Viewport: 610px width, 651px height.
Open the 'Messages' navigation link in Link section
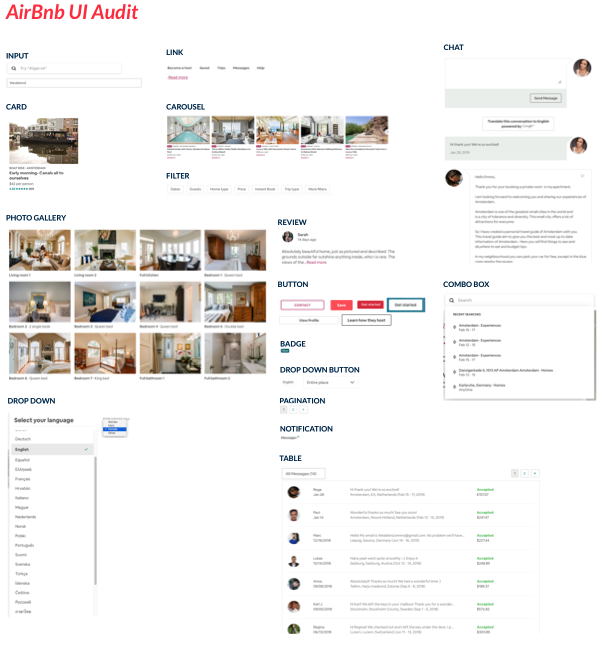[241, 68]
